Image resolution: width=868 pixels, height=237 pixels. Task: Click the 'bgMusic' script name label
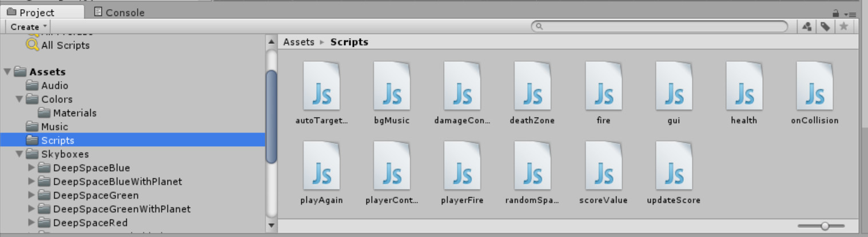coord(392,120)
